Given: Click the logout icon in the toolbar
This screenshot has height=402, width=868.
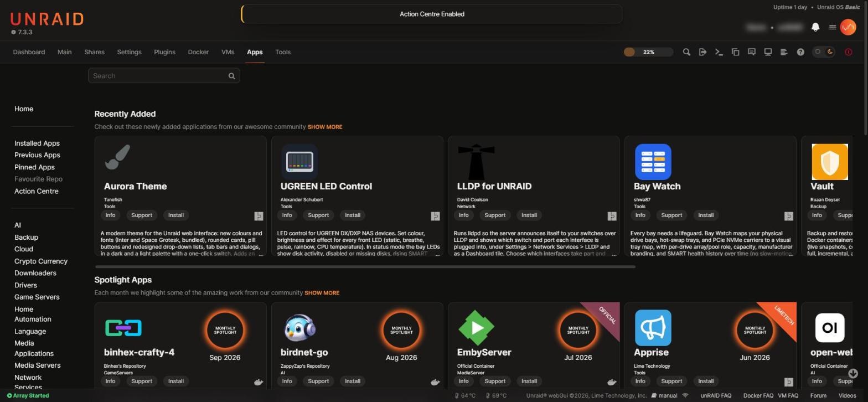Looking at the screenshot, I should pos(702,52).
